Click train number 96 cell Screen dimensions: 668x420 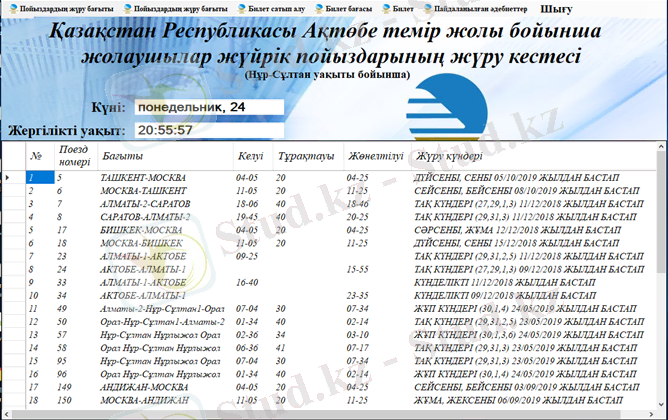coord(76,374)
